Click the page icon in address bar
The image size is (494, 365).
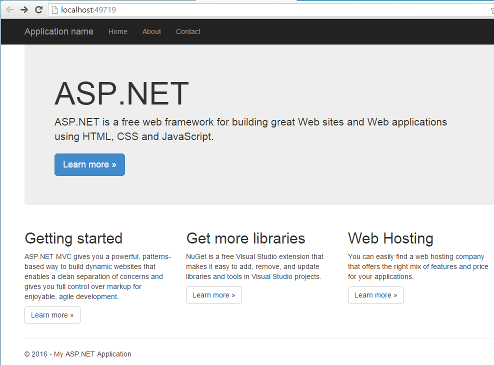pos(55,10)
